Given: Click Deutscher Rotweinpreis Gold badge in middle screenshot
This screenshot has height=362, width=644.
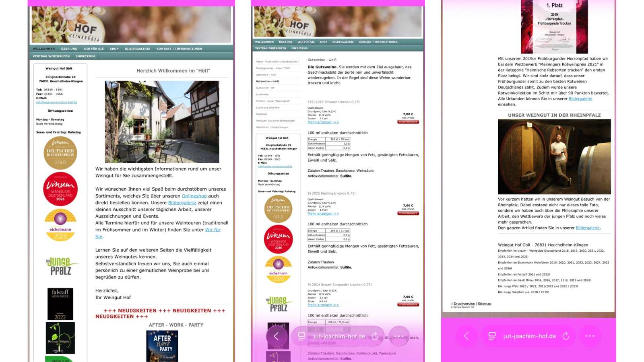Looking at the screenshot, I should 278,209.
